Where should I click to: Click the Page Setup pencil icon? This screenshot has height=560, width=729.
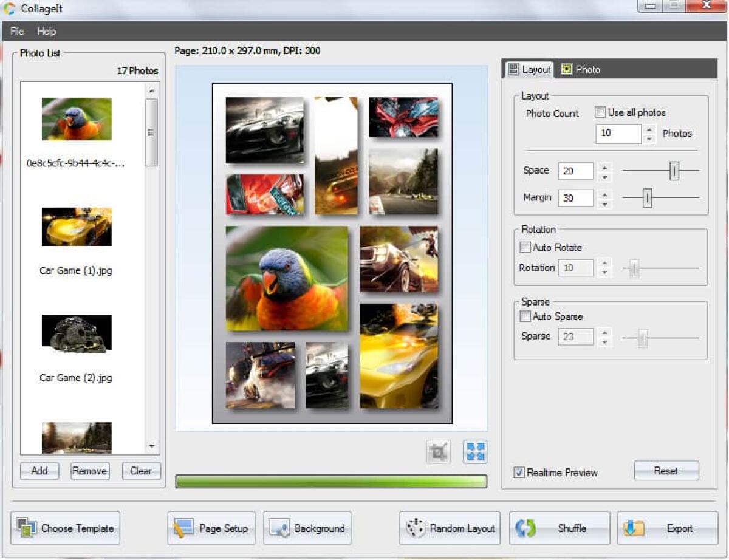click(181, 528)
